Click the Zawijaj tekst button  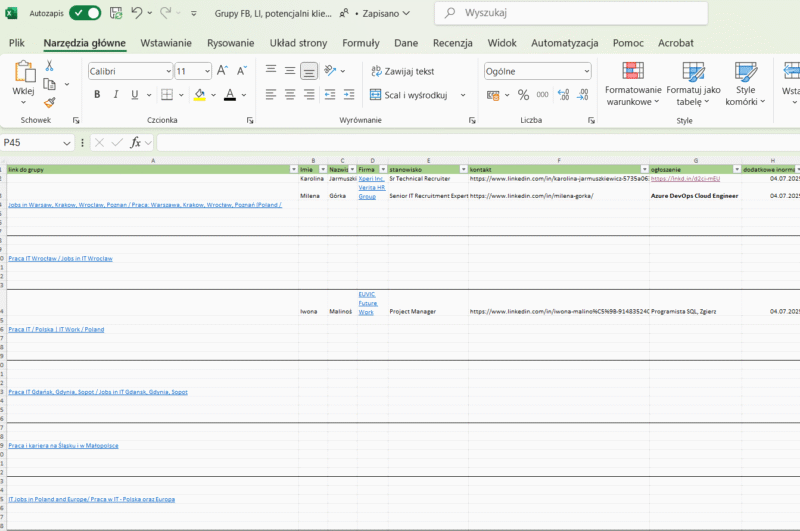point(402,72)
